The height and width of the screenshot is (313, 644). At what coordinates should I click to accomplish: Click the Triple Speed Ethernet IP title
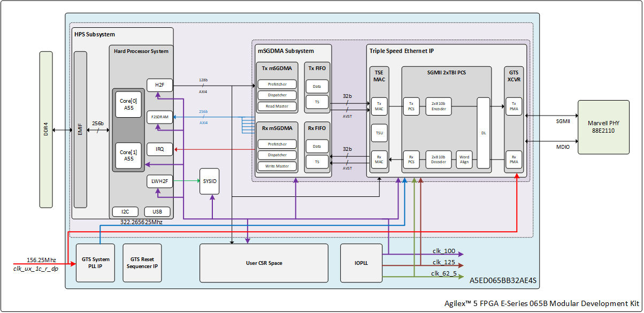(x=403, y=51)
